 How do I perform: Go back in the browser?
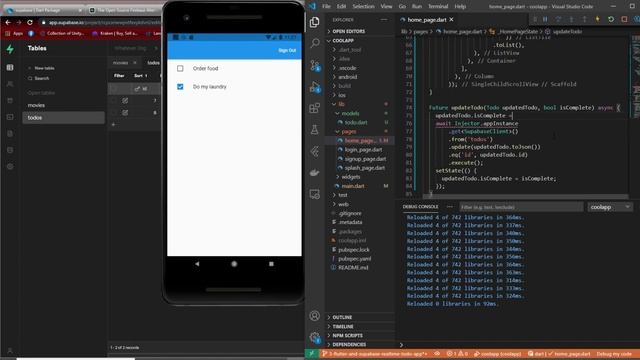8,22
